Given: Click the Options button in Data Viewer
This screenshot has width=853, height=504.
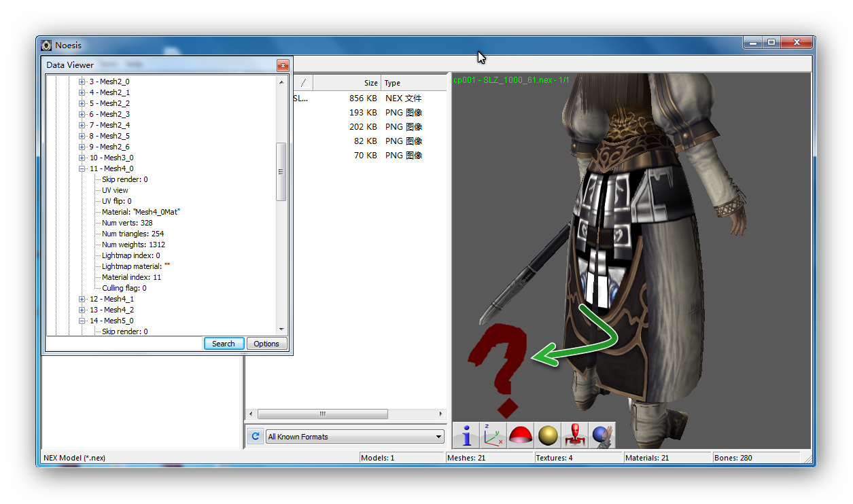Looking at the screenshot, I should coord(266,344).
